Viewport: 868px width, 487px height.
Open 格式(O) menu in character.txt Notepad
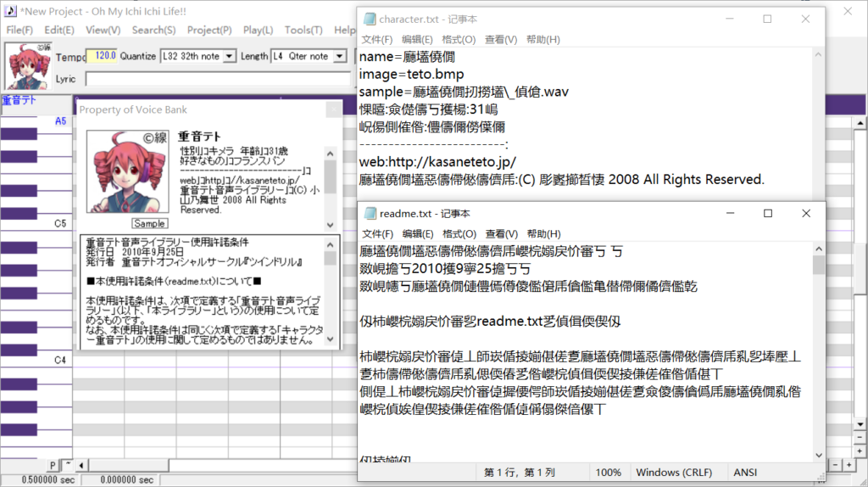point(459,39)
